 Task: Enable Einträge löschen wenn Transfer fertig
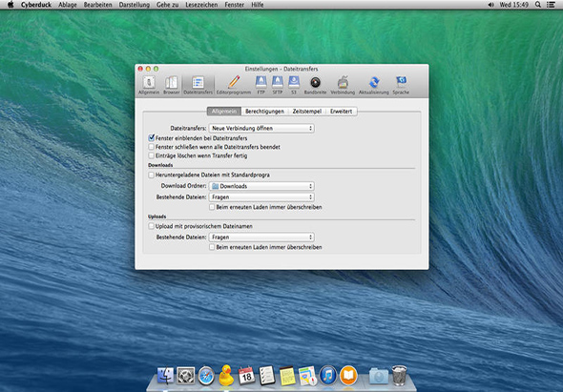click(x=151, y=155)
